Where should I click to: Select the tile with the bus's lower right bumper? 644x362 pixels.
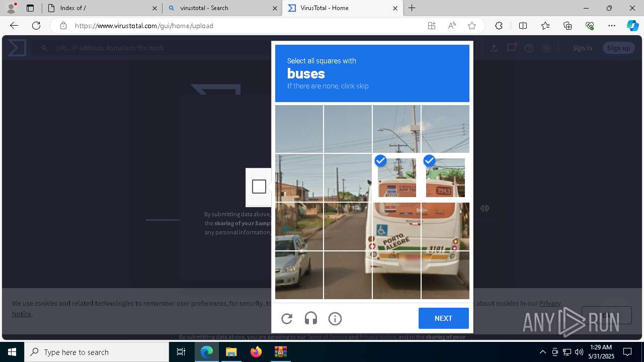445,275
